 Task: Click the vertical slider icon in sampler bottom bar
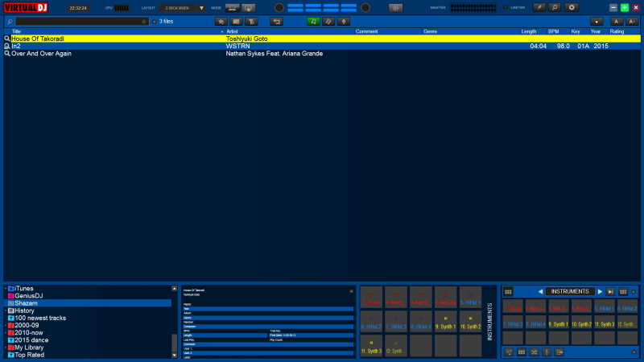547,352
